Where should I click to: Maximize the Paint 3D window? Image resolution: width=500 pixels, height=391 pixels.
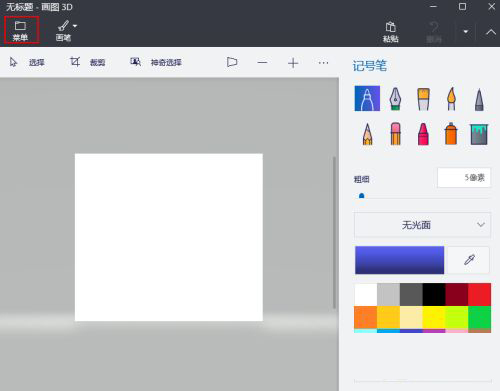462,6
